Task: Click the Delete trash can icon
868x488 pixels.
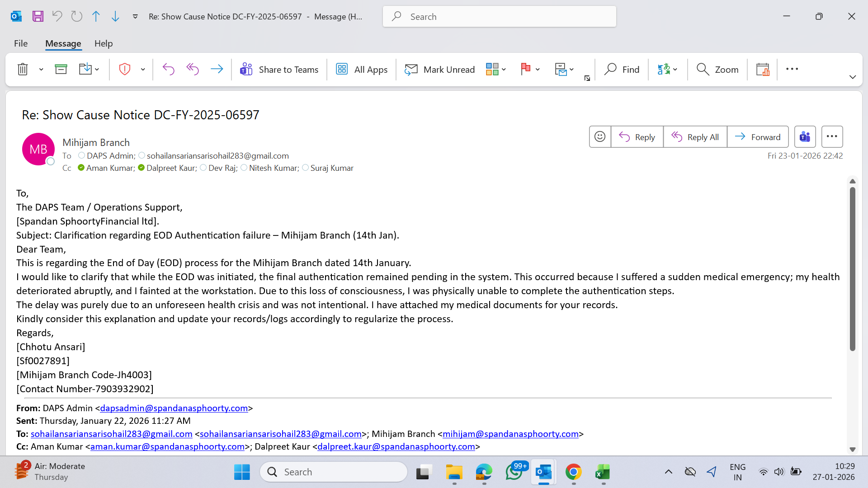Action: coord(23,69)
